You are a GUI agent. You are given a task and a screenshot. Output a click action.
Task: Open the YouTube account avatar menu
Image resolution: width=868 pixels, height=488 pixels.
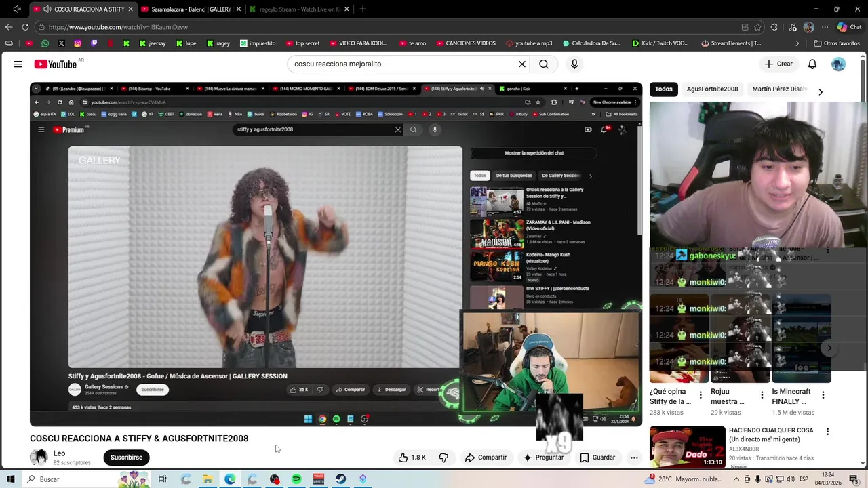[x=839, y=64]
